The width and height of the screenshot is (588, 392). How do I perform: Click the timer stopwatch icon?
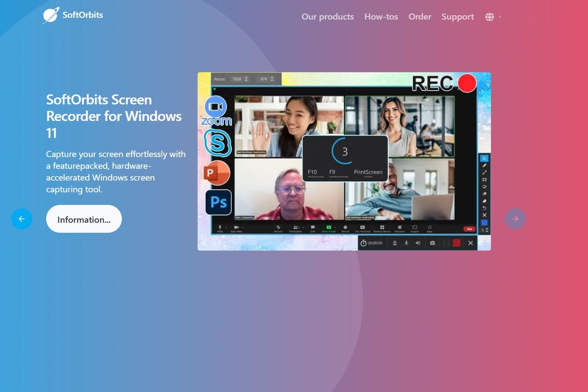point(364,243)
